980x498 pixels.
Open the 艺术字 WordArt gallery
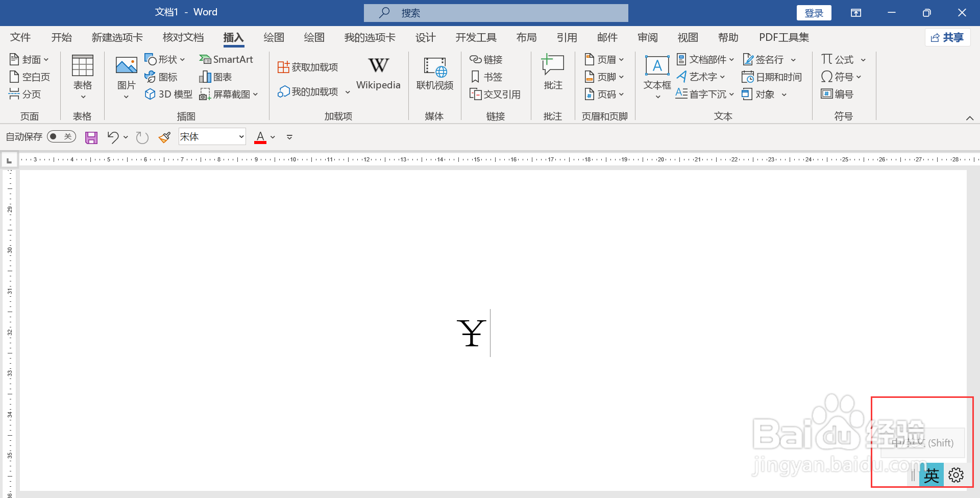pyautogui.click(x=700, y=77)
